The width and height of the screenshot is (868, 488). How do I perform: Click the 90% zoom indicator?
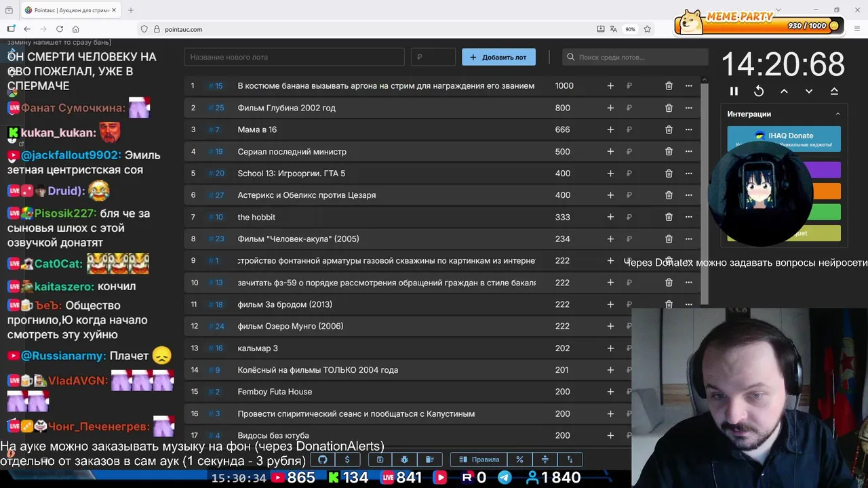630,29
